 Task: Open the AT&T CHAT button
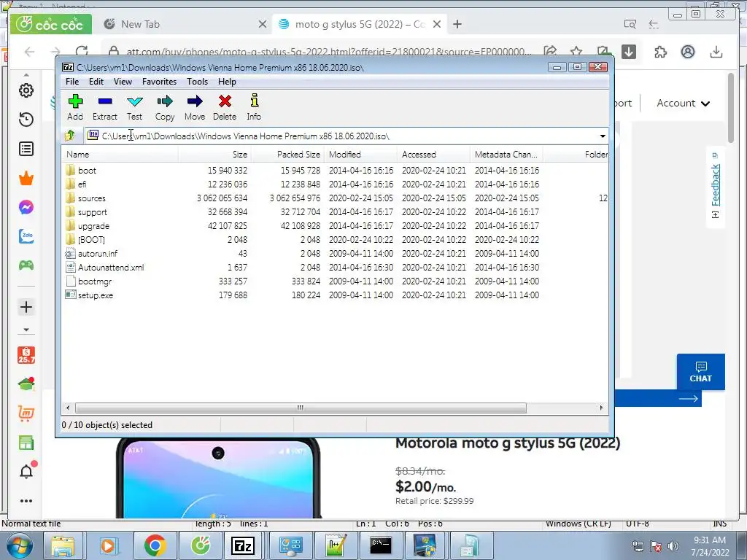[x=701, y=372]
